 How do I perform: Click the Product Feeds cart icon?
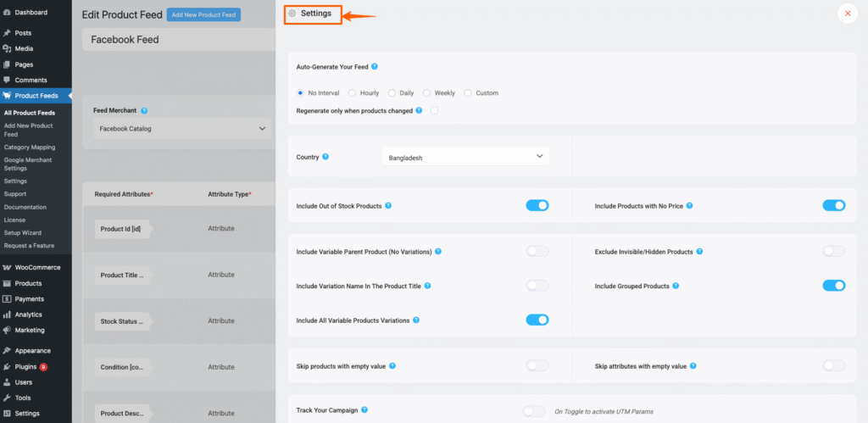click(x=7, y=96)
